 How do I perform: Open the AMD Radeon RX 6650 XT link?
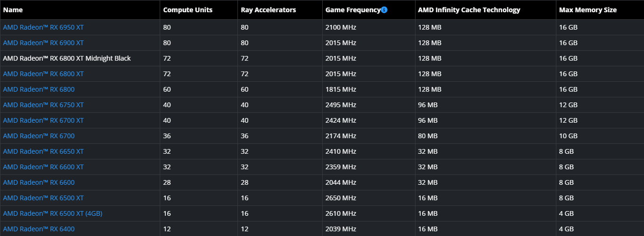pyautogui.click(x=43, y=151)
